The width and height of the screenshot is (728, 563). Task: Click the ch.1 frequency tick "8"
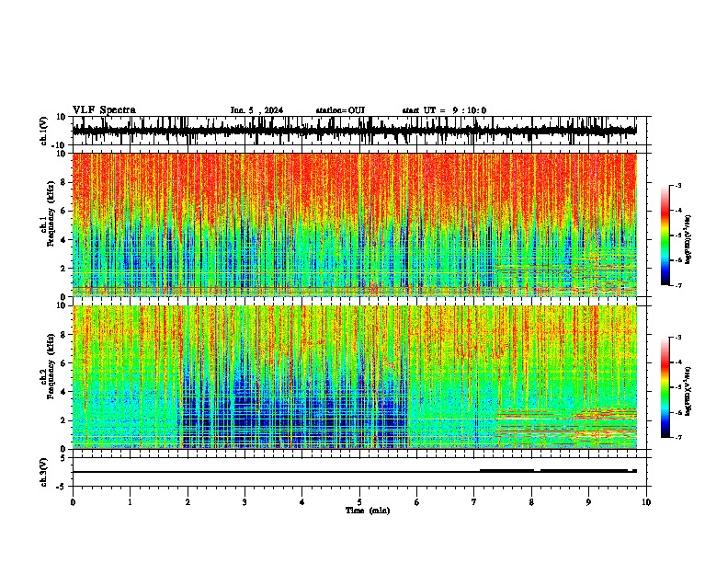[64, 182]
